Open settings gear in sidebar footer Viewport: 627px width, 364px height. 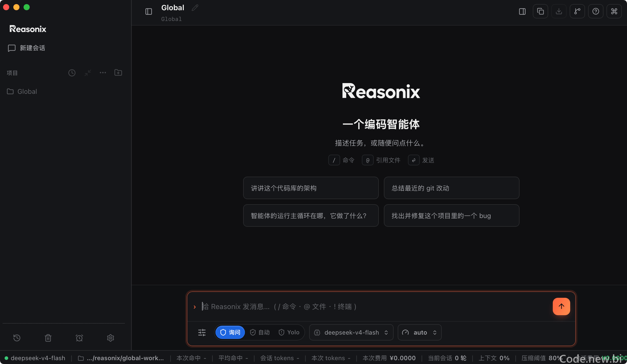(111, 338)
